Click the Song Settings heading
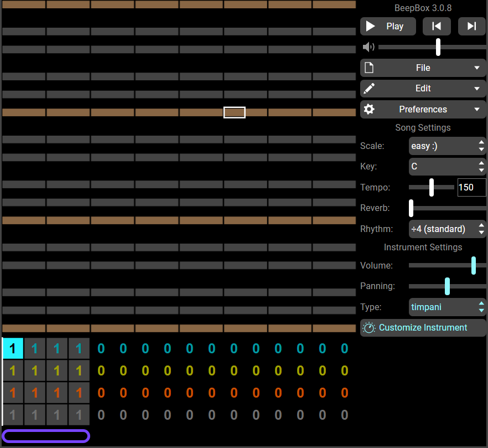Image resolution: width=488 pixels, height=448 pixels. click(423, 127)
